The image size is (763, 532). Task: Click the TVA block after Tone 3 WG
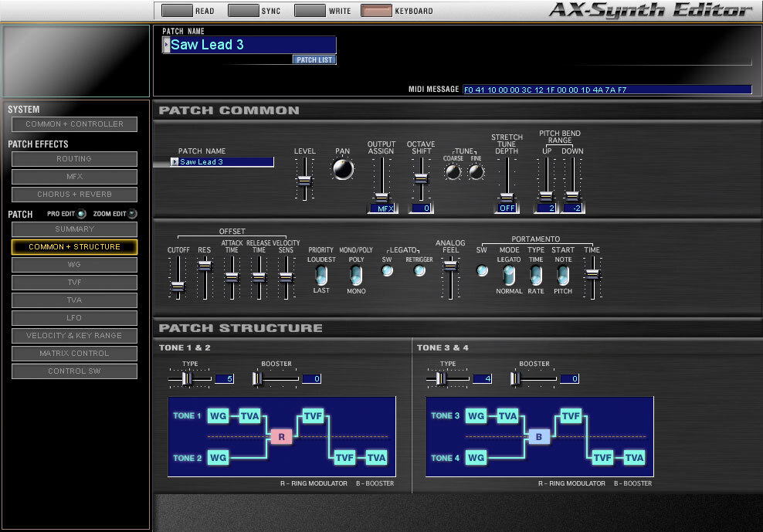[x=507, y=416]
